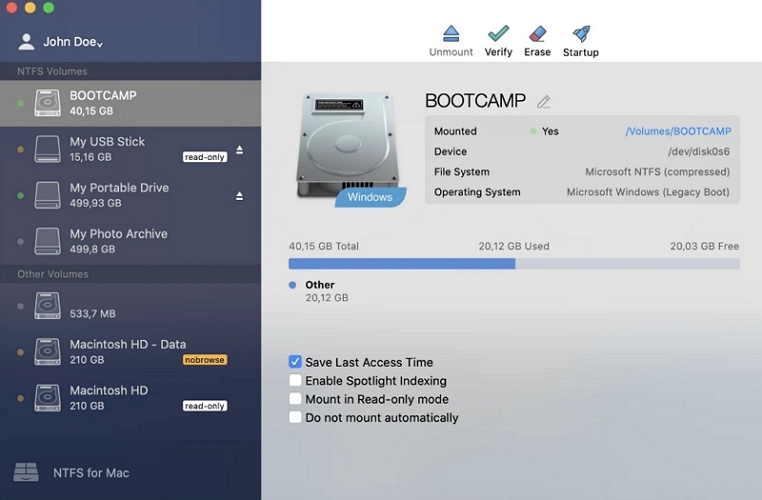Click the Windows badge on drive image

tap(370, 197)
